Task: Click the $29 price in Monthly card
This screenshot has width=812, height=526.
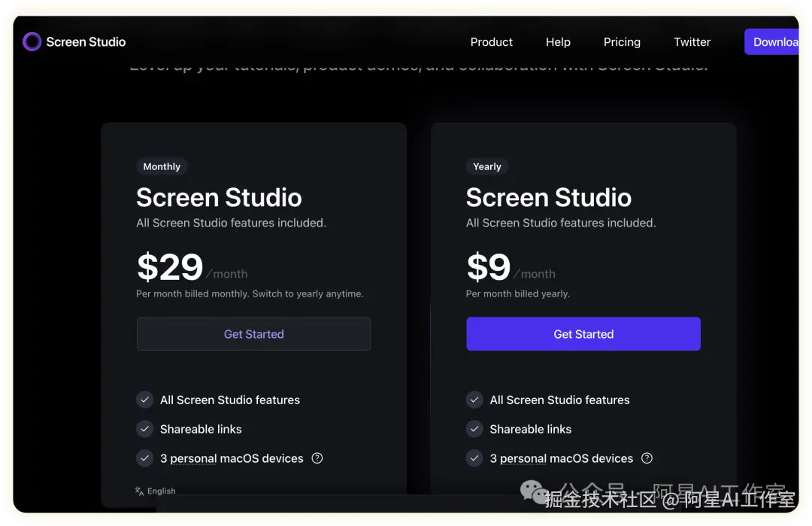Action: click(170, 267)
